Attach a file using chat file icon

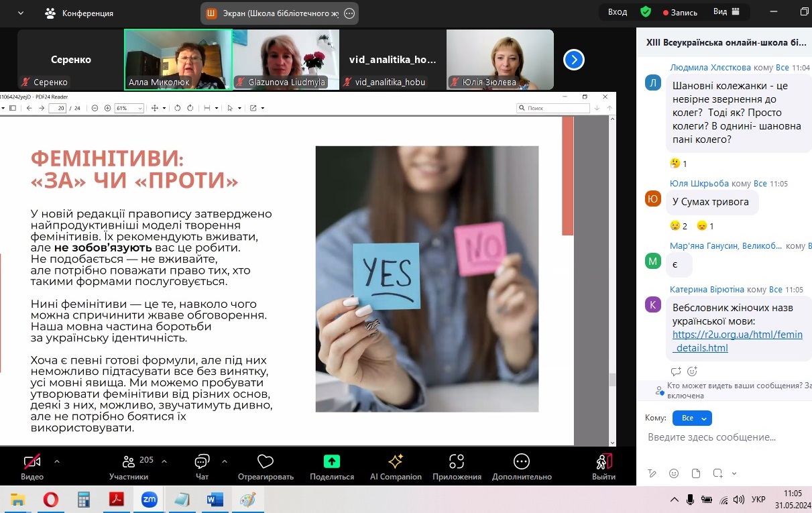696,473
